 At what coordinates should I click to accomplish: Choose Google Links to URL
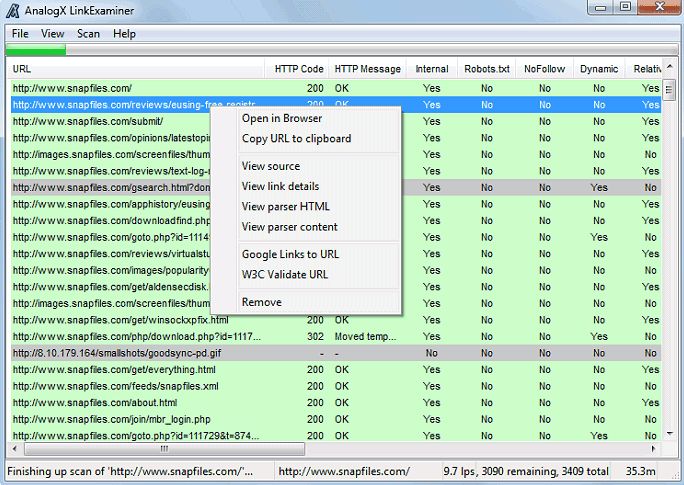319,254
